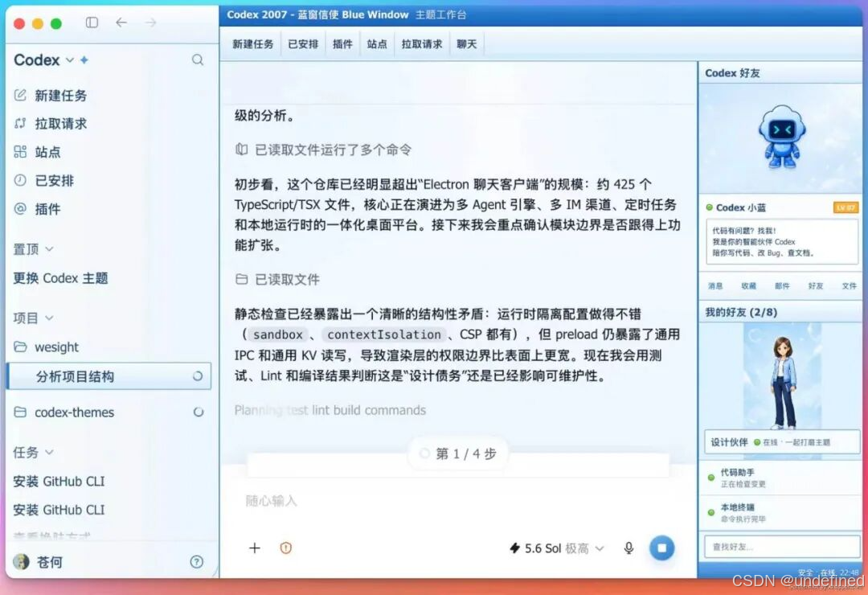This screenshot has width=868, height=595.
Task: Click the orange warning circle icon
Action: click(285, 548)
